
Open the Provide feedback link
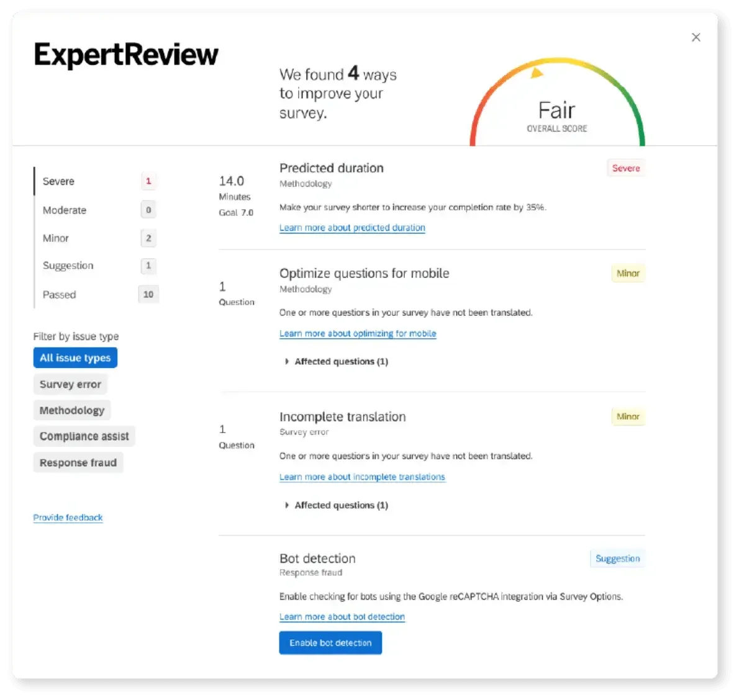(x=68, y=518)
